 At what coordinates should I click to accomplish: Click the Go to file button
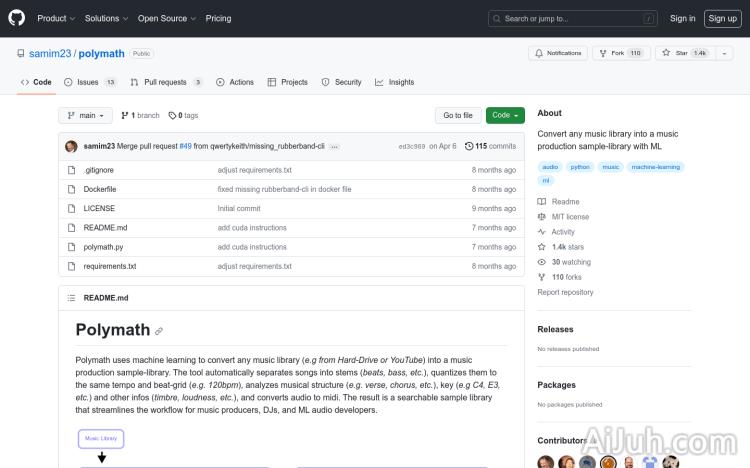[458, 115]
